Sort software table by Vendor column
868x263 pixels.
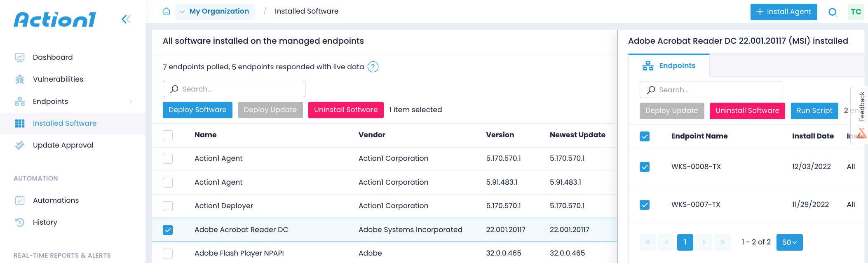click(x=372, y=135)
